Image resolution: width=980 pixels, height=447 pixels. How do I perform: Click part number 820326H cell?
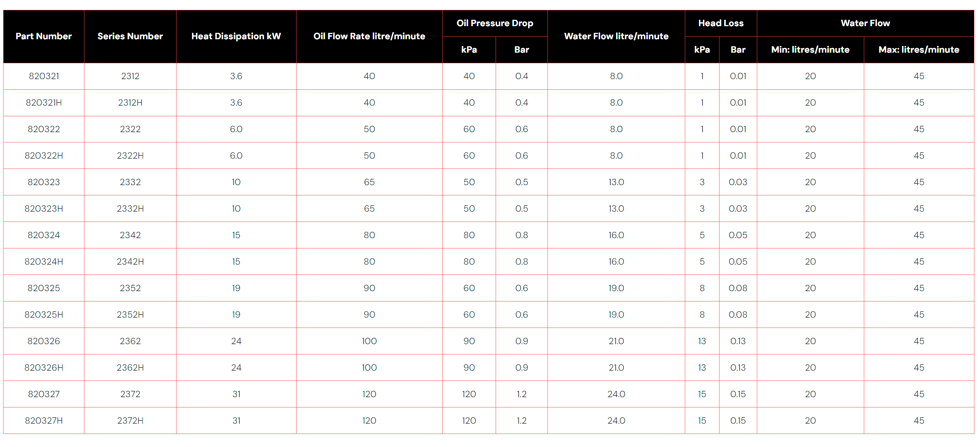pos(44,368)
